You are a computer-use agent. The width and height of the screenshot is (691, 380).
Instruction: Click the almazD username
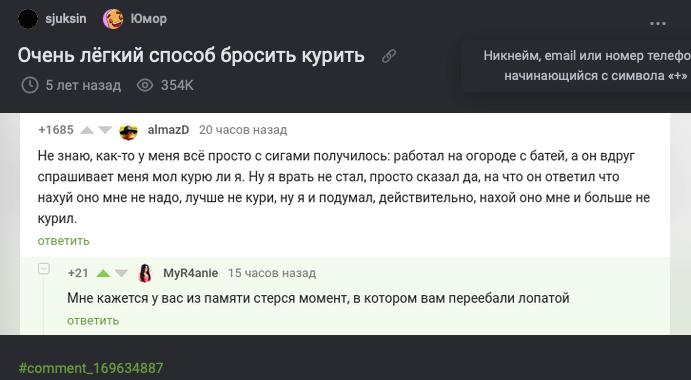coord(168,130)
